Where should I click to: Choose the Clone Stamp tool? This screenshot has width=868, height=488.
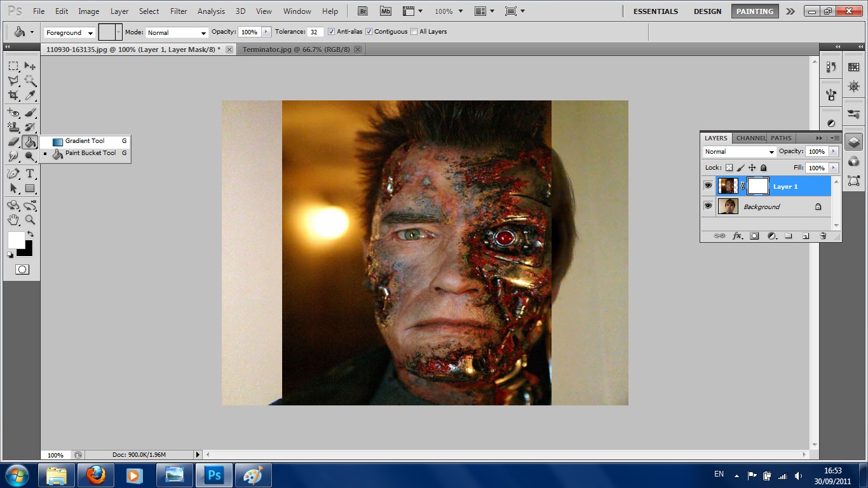pos(13,127)
